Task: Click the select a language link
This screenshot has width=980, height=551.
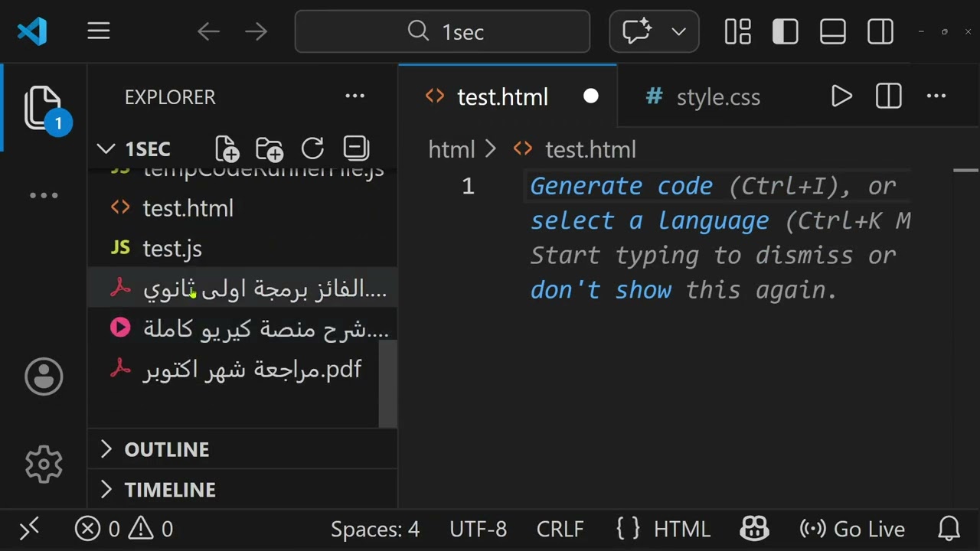Action: (x=650, y=221)
